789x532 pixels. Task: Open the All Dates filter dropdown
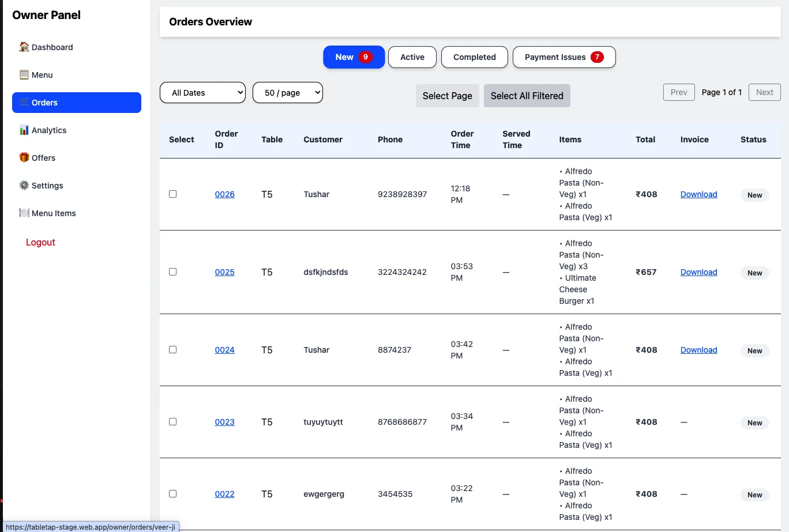(x=202, y=92)
